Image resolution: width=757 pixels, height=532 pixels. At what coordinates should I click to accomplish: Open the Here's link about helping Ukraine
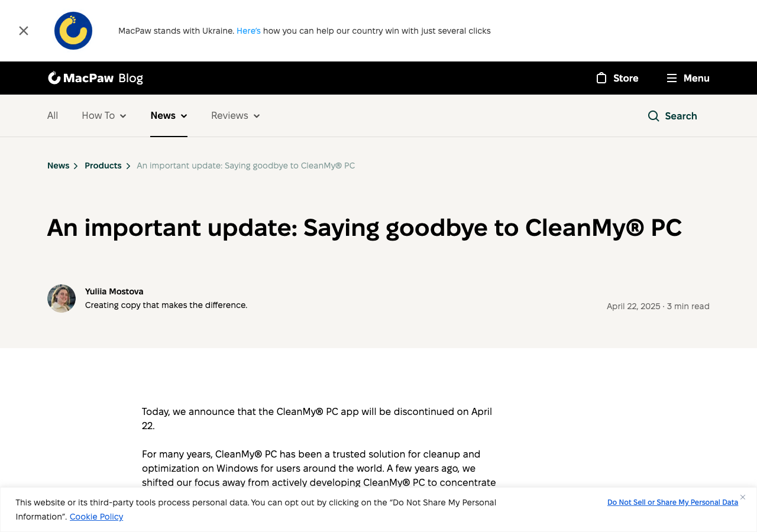pyautogui.click(x=248, y=30)
